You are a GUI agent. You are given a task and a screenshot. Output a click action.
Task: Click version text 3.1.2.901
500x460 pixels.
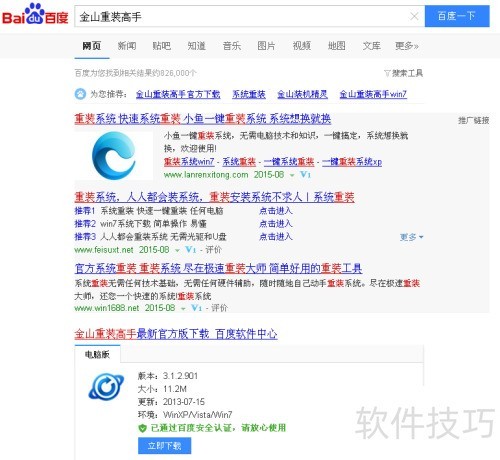click(x=180, y=376)
